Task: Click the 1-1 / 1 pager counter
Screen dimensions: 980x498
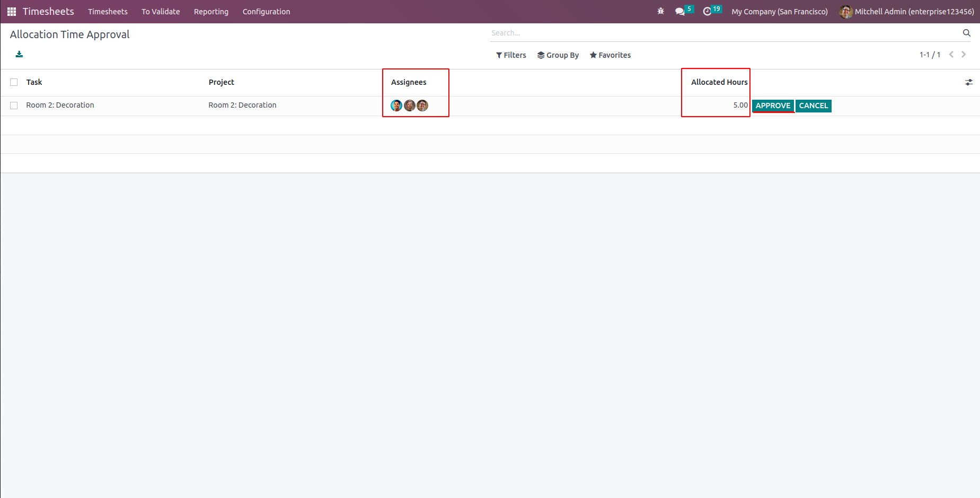Action: click(x=930, y=55)
